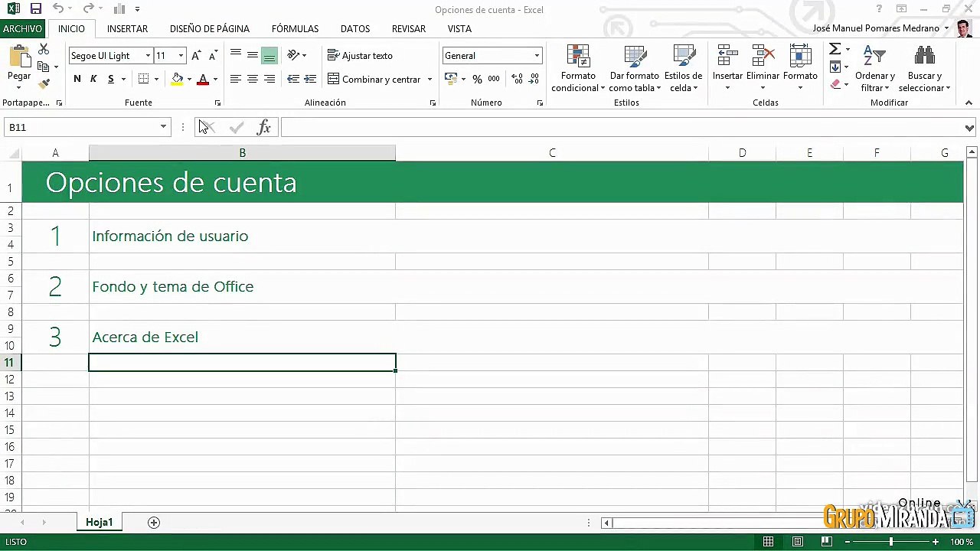Save the workbook from the quick access toolbar
Viewport: 980px width, 551px height.
[x=35, y=9]
